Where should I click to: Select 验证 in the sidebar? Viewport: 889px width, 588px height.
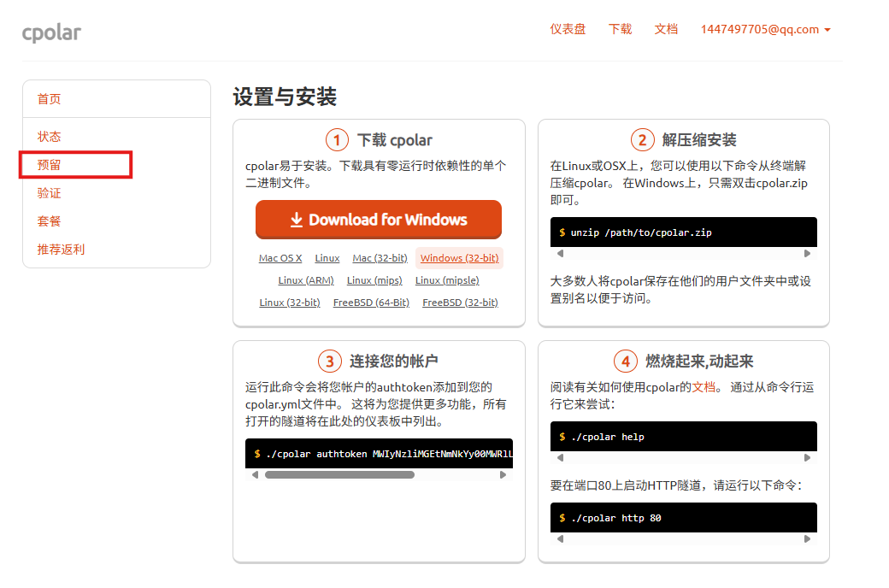50,193
